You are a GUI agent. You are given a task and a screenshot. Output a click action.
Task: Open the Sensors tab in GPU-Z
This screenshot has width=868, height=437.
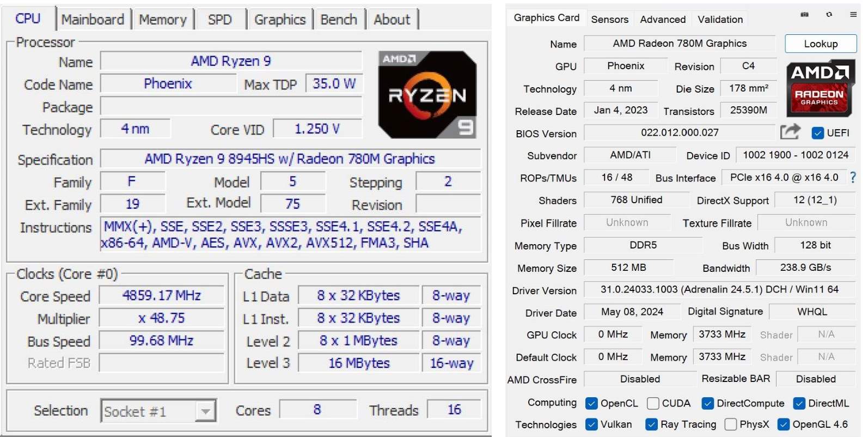point(609,20)
